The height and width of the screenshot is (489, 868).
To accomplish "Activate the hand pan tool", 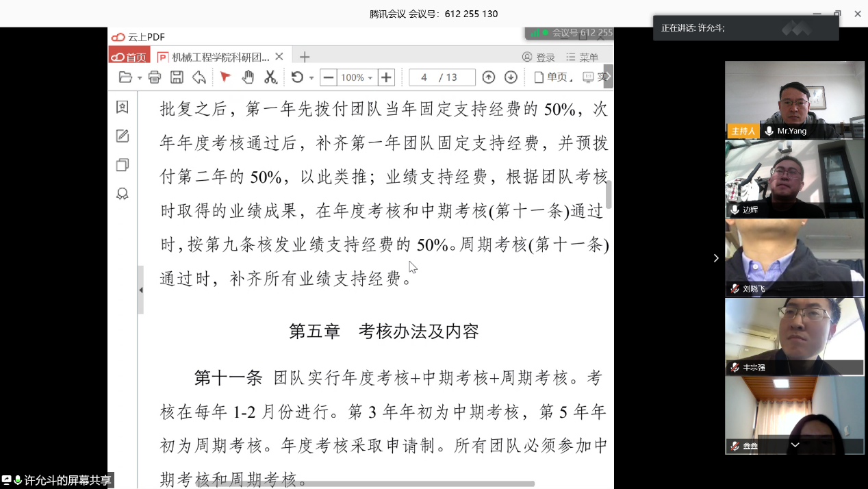I will tap(248, 77).
